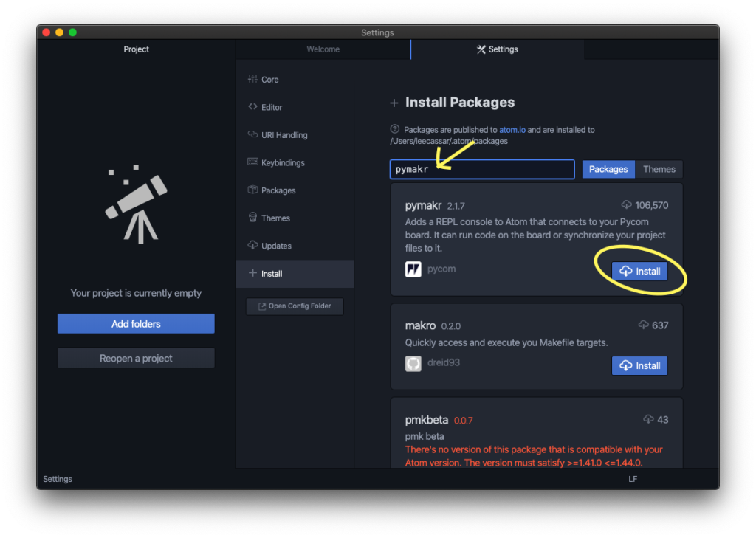
Task: Click the dreid93 author avatar
Action: [413, 364]
